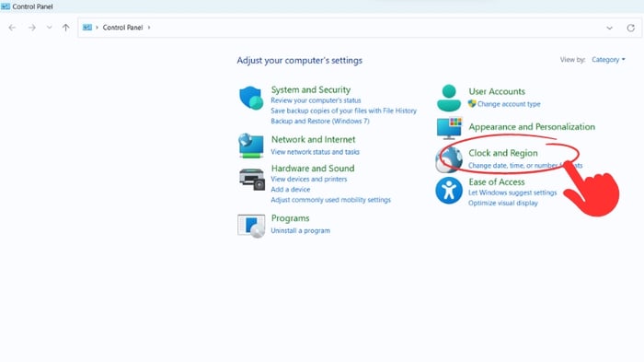Open the View by Category dropdown
This screenshot has width=644, height=362.
tap(608, 60)
